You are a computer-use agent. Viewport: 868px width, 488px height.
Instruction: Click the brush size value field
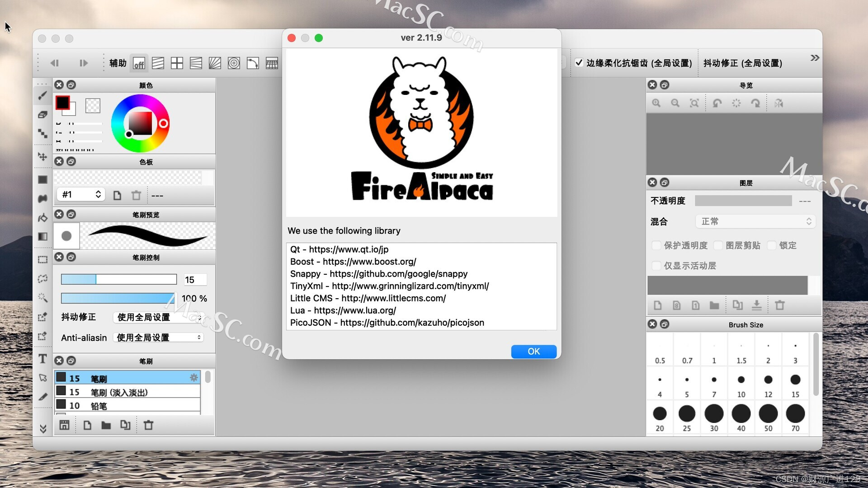click(195, 280)
